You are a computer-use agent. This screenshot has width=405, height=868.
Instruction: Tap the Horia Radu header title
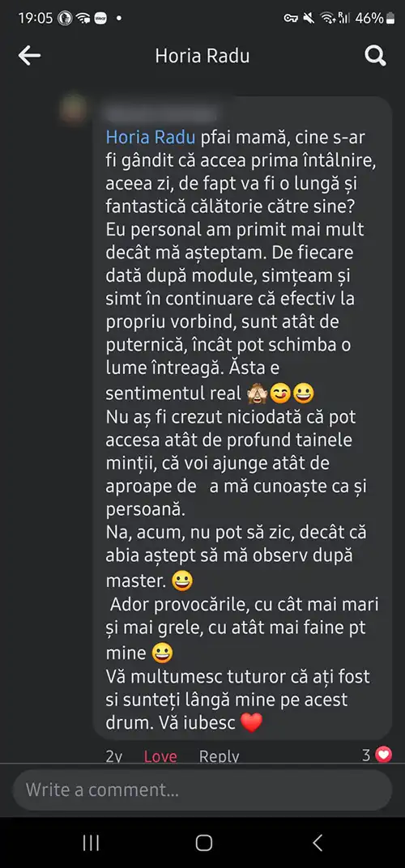(x=202, y=56)
